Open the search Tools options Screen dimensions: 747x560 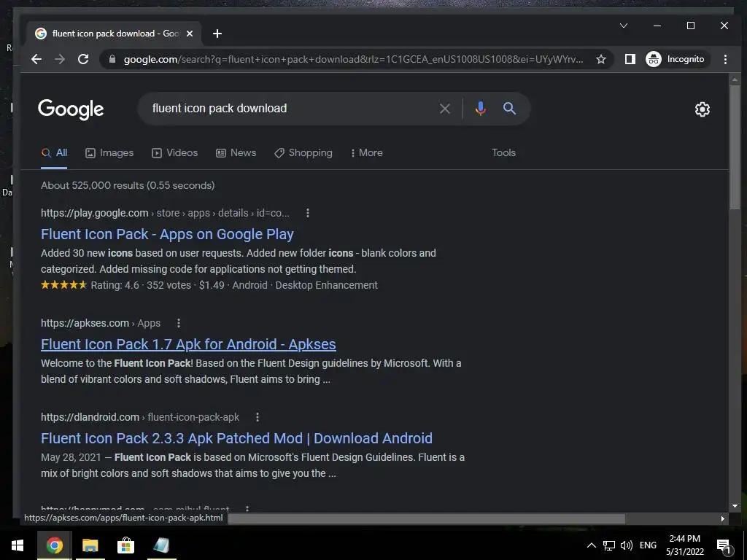click(x=503, y=153)
